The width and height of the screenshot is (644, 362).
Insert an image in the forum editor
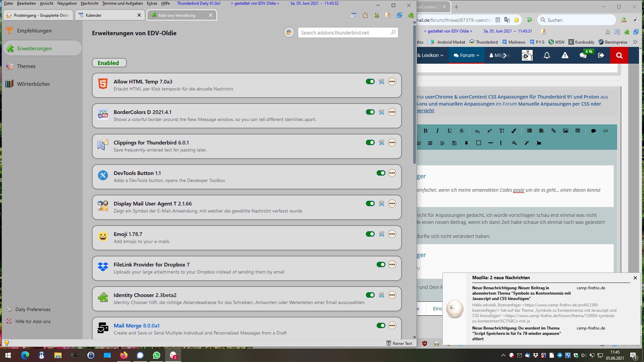tap(566, 131)
